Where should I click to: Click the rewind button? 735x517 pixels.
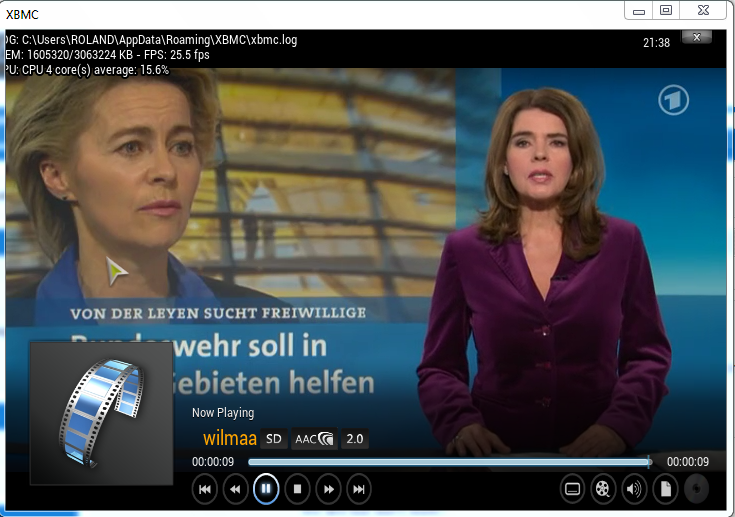(235, 489)
